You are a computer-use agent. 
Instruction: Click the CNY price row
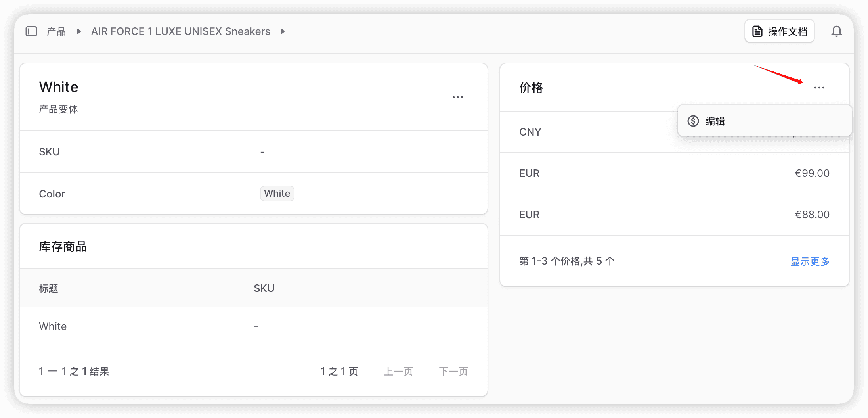pyautogui.click(x=587, y=132)
